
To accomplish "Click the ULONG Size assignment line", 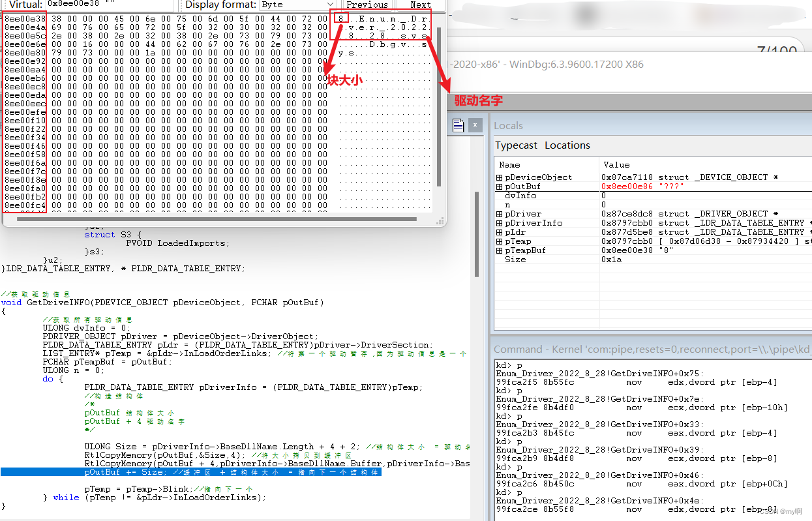I will pos(277,447).
